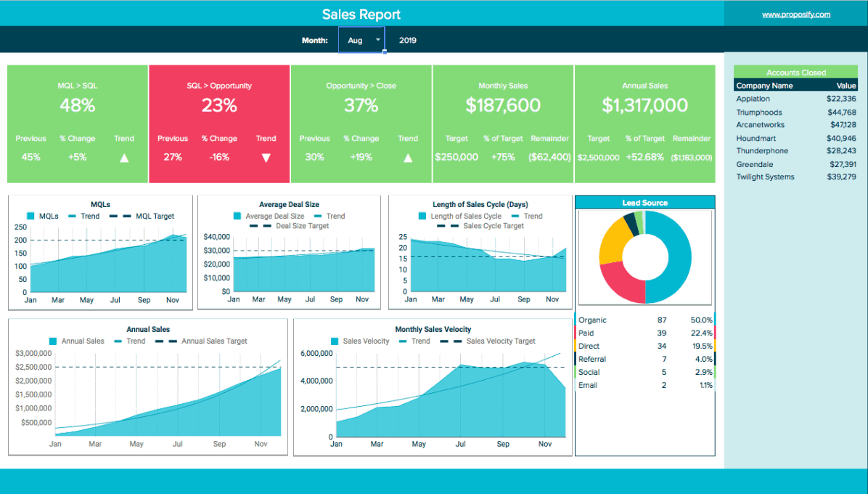Open the www.proposify.com link

796,15
